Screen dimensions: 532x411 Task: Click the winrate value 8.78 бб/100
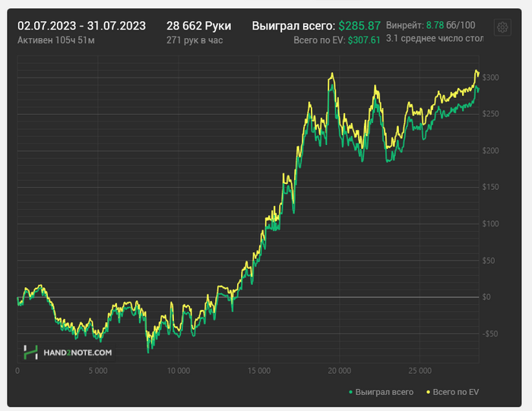(451, 25)
